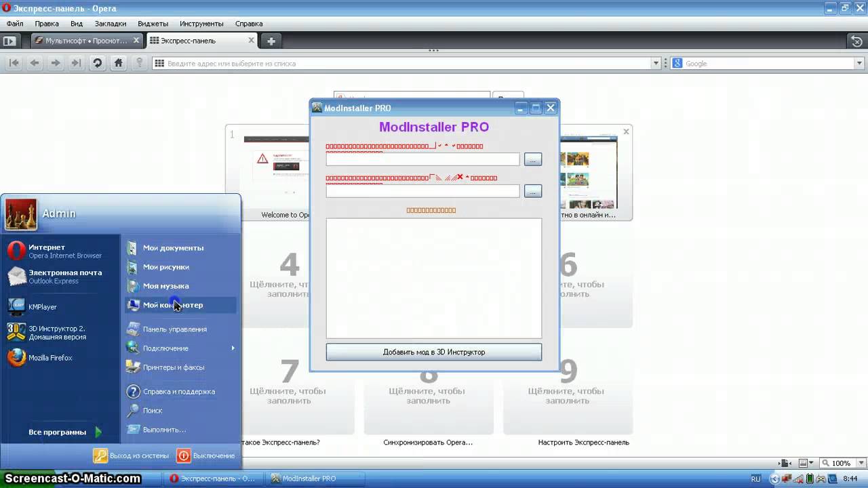This screenshot has width=868, height=488.
Task: Click first browse '...' button in ModInstaller
Action: (533, 159)
